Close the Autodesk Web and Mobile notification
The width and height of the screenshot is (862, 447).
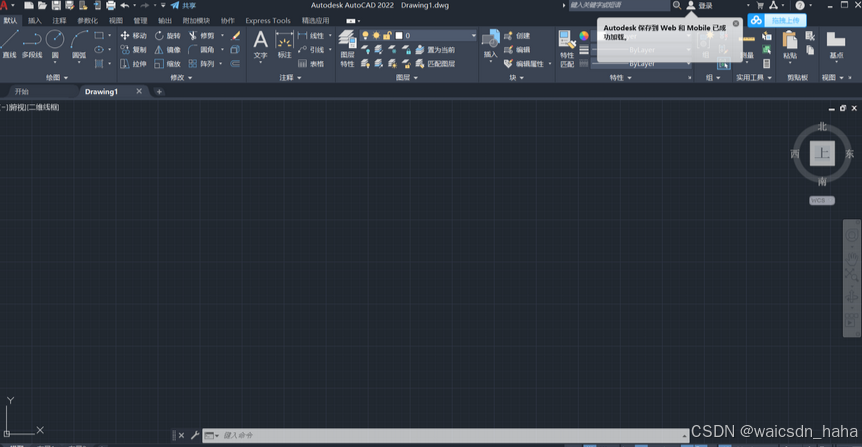[x=736, y=24]
